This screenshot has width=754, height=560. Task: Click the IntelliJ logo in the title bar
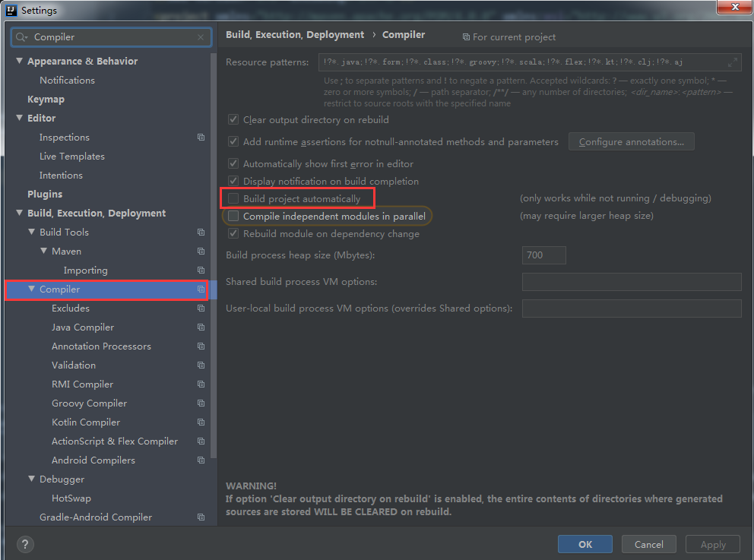tap(11, 10)
